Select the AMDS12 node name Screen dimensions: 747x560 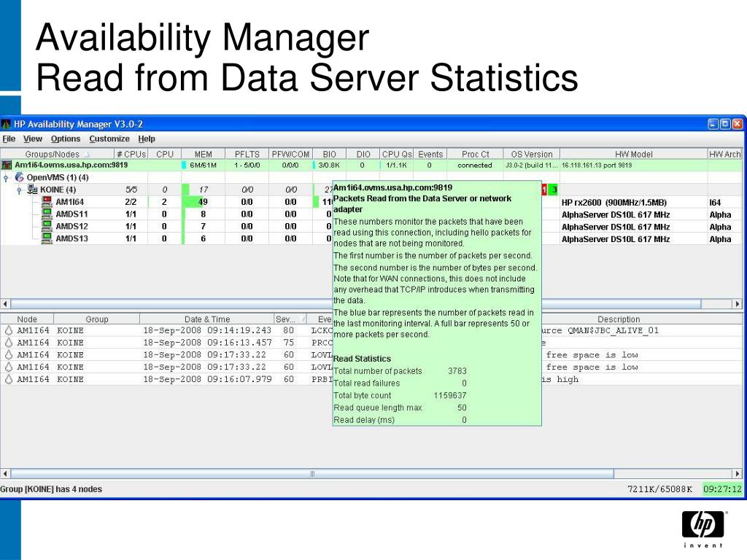click(x=71, y=227)
